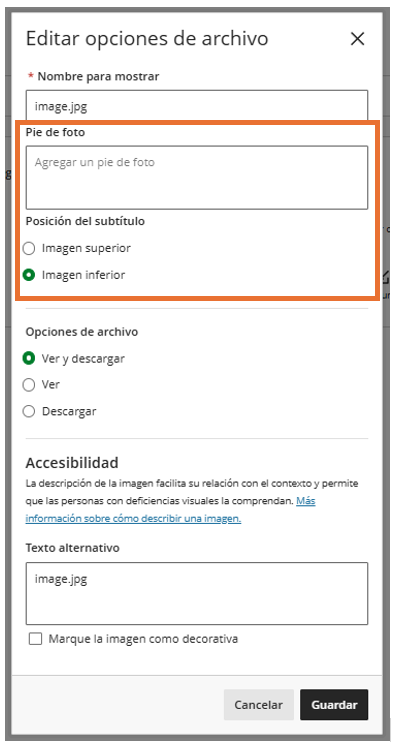The width and height of the screenshot is (394, 746).
Task: Select the Imagen superior radio button
Action: (x=29, y=248)
